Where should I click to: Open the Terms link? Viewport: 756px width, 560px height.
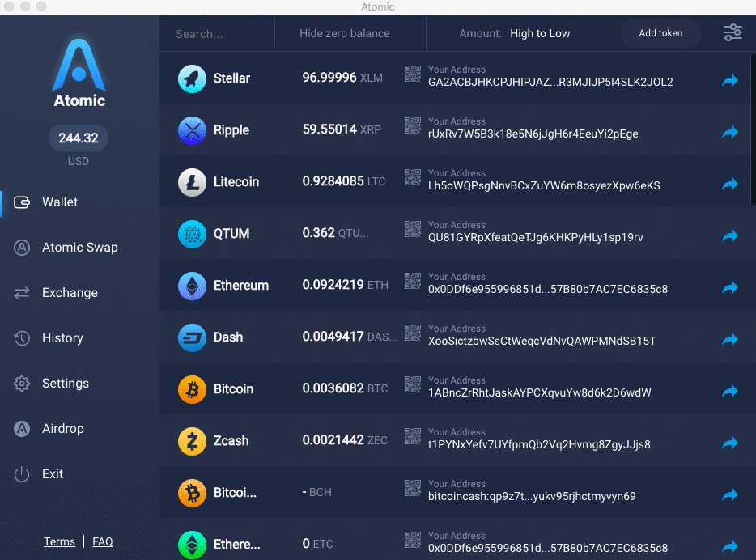click(x=59, y=541)
